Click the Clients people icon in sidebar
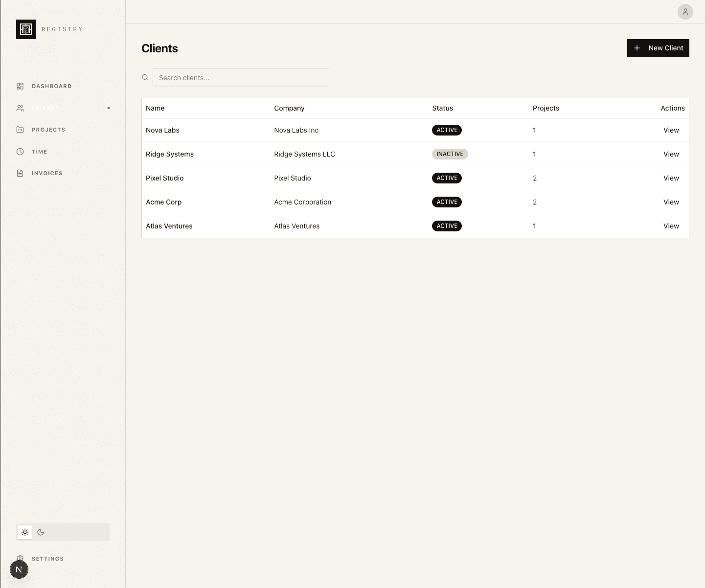This screenshot has height=588, width=705. pos(20,108)
